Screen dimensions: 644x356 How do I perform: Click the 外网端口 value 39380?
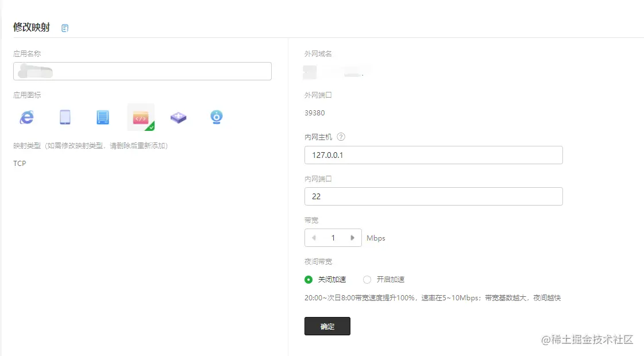point(315,113)
